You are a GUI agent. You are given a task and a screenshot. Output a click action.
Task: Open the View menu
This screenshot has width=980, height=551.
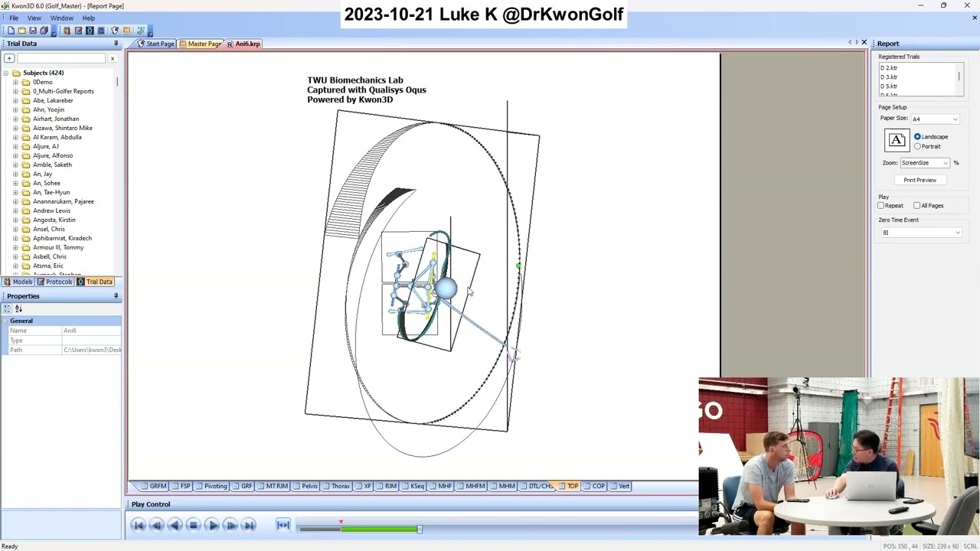[34, 18]
